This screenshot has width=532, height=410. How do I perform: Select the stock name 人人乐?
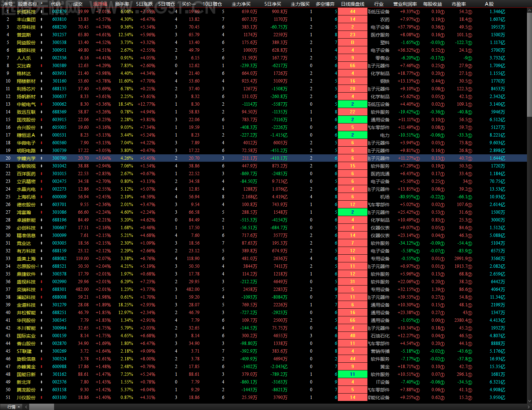click(24, 58)
